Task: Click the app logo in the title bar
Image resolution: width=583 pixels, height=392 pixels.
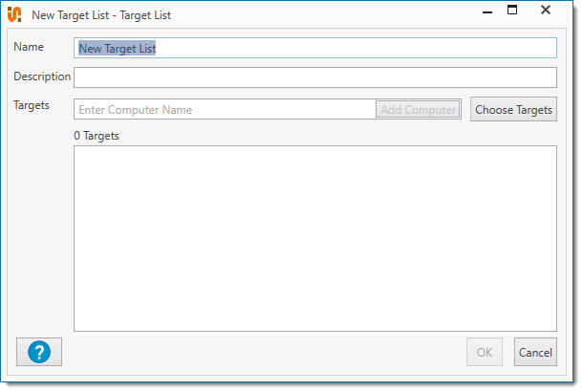Action: pyautogui.click(x=14, y=15)
